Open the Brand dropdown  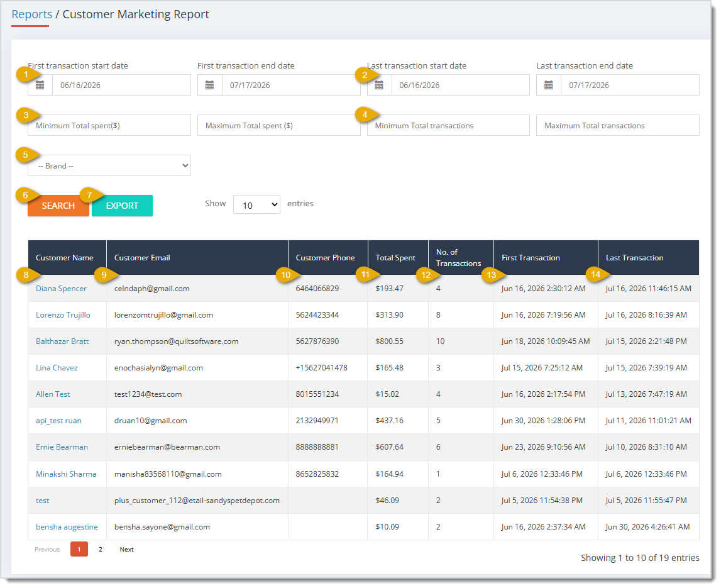click(109, 165)
